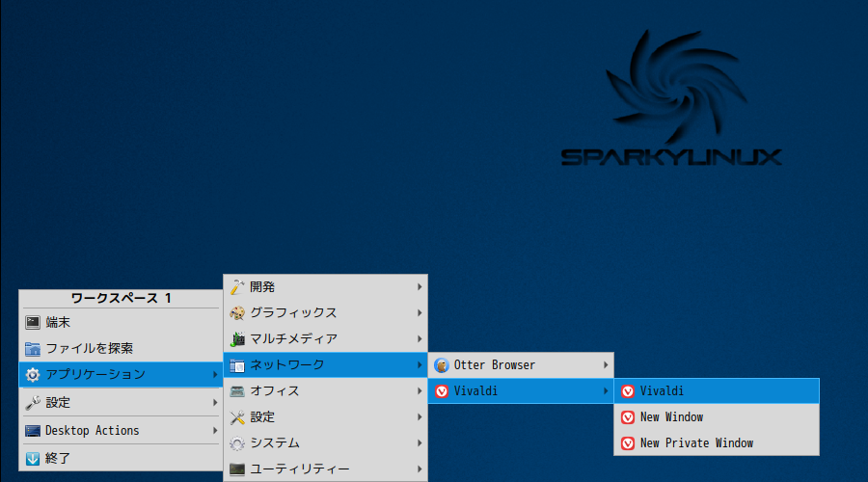
Task: Click the multimedia icon beside マルチメディア
Action: point(237,338)
